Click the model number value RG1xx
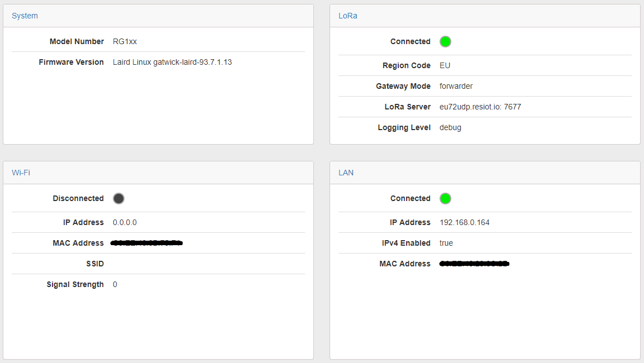Screen dimensions: 644x363 (x=125, y=41)
